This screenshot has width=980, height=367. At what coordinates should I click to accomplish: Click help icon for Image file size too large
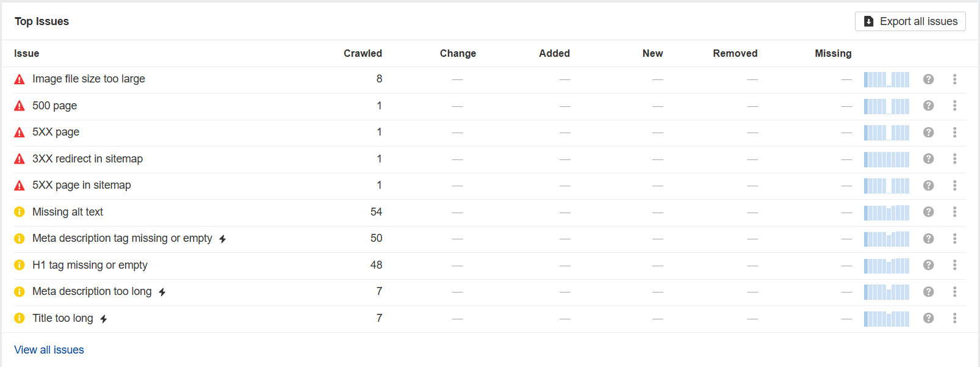click(x=928, y=79)
